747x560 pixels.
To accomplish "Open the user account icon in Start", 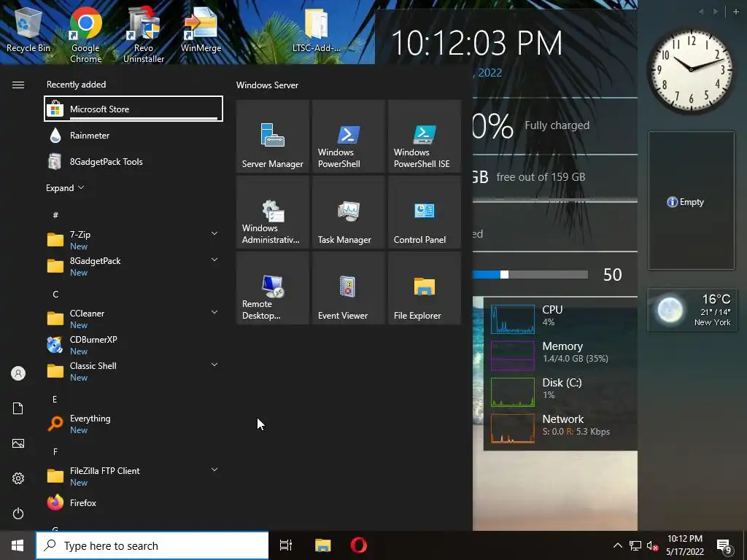I will (18, 373).
